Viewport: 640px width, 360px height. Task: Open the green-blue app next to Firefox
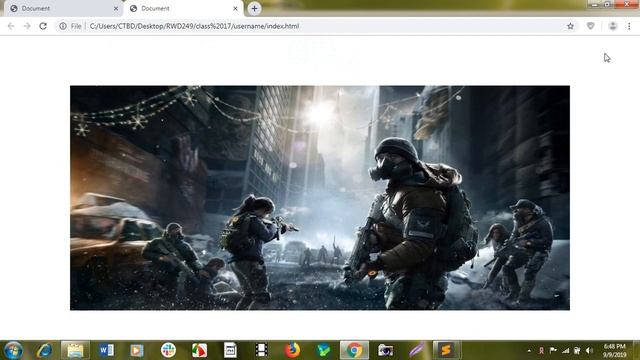[323, 350]
